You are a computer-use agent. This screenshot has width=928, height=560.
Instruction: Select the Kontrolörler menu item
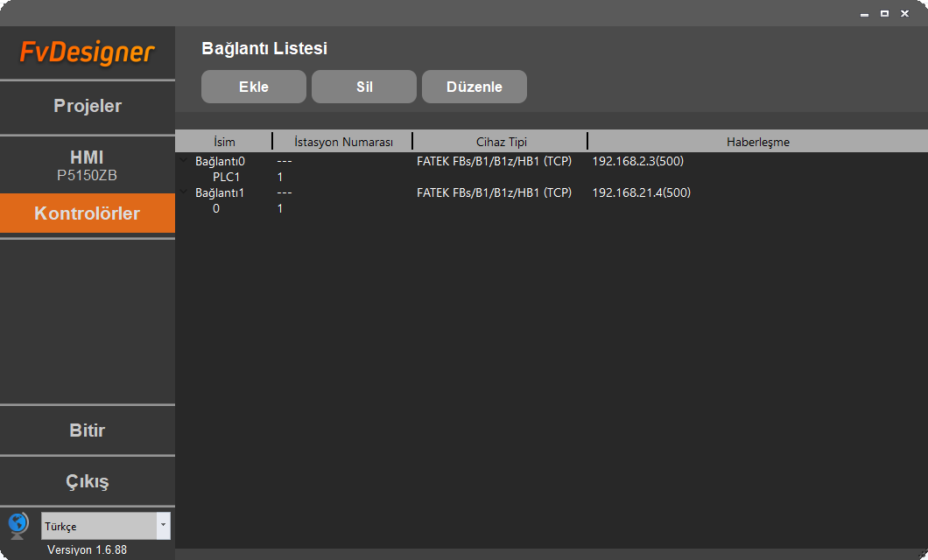88,213
